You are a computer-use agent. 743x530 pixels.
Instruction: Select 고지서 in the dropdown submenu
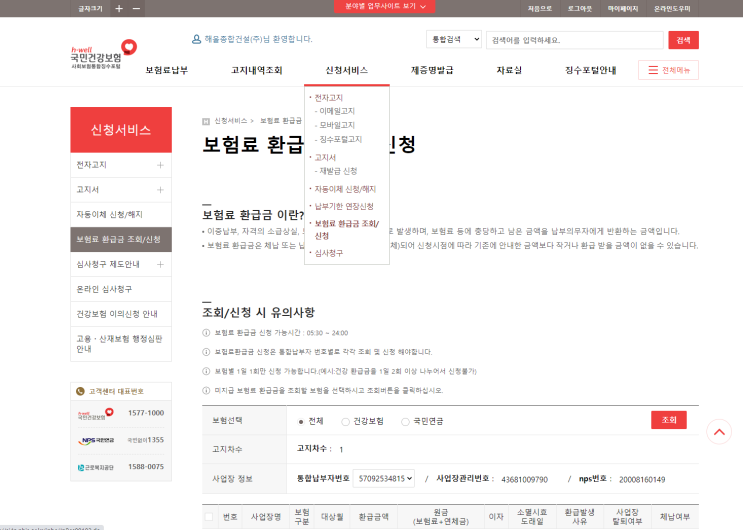point(325,157)
